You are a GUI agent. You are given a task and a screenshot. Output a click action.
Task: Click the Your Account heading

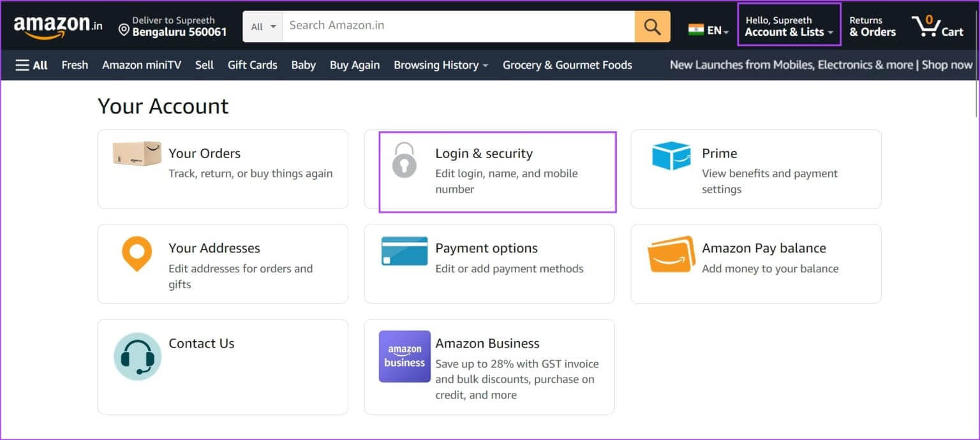[x=163, y=106]
